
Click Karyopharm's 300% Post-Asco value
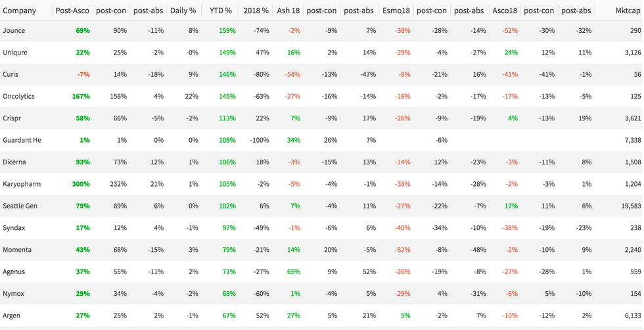(x=81, y=184)
